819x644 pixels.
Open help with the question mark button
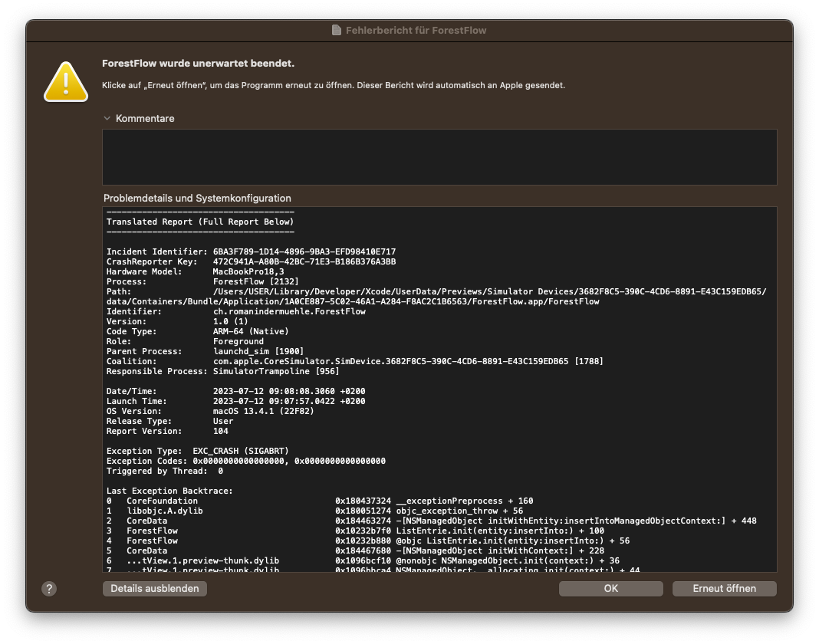[49, 589]
